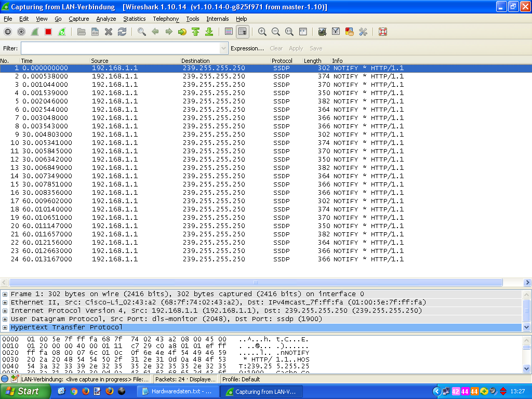Open coloring rules icon

pos(350,32)
